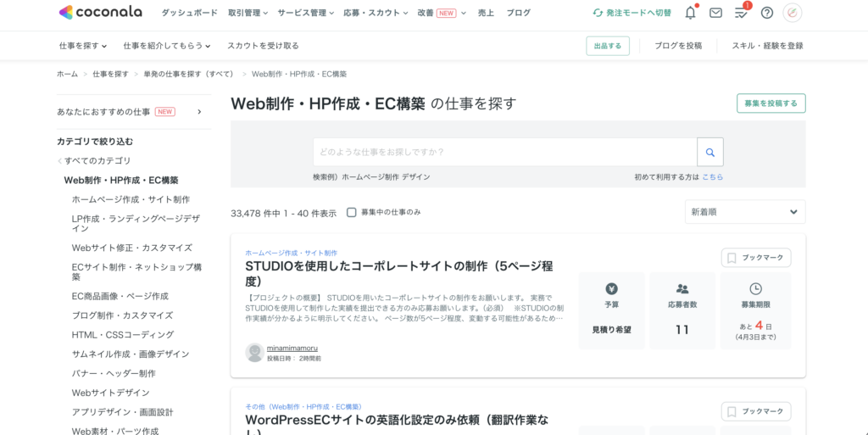Click minamimamoru's user avatar
This screenshot has width=868, height=435.
point(254,353)
